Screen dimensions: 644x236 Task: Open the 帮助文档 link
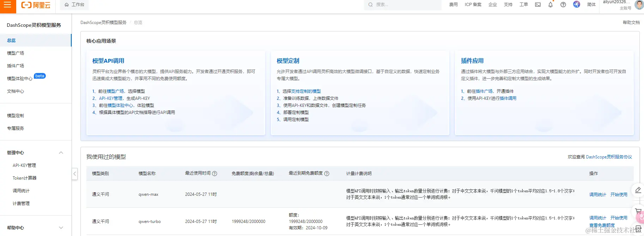(631, 23)
